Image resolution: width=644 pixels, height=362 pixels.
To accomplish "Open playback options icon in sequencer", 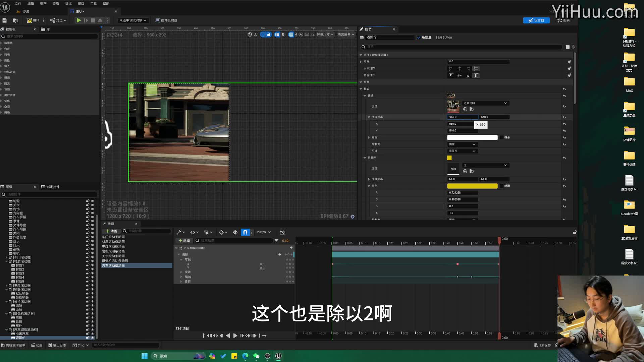I will point(208,232).
